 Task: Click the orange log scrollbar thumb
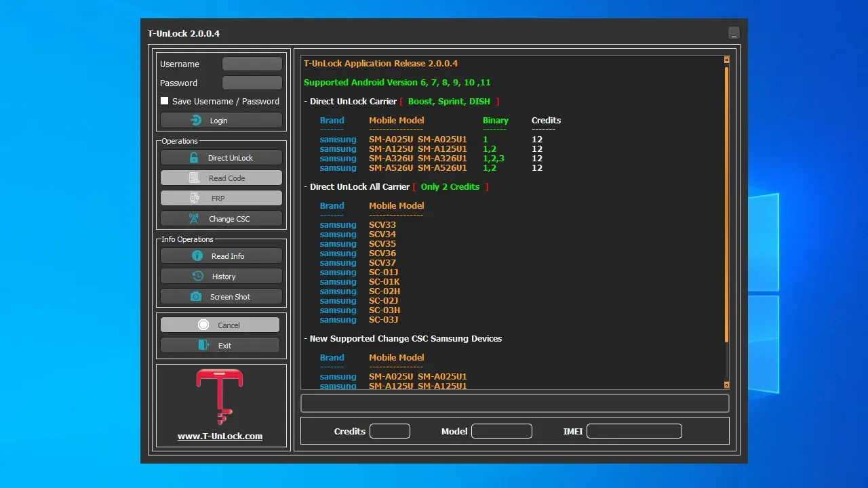click(726, 203)
